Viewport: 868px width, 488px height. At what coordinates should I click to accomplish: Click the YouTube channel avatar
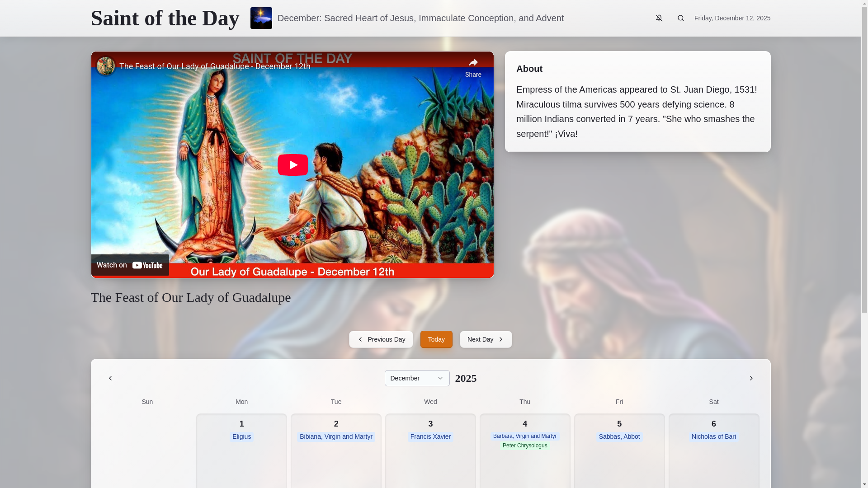click(x=105, y=66)
